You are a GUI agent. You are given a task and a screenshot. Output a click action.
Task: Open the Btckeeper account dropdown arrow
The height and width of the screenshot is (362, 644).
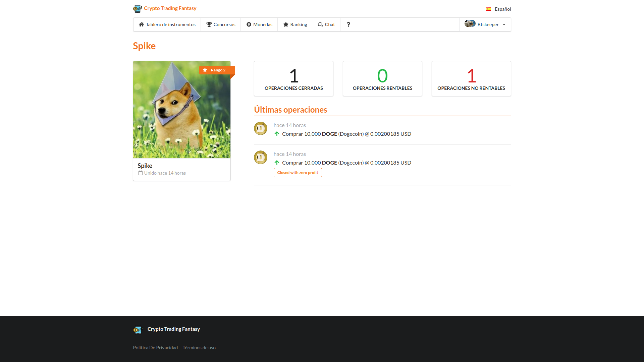coord(504,24)
